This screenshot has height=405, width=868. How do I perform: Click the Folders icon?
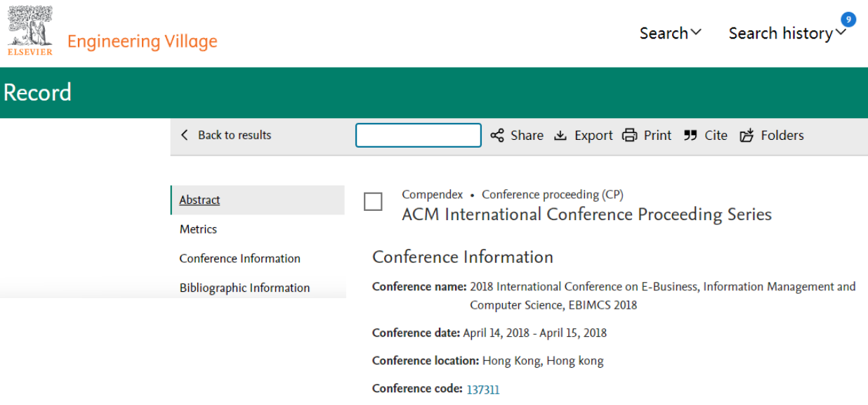[747, 136]
